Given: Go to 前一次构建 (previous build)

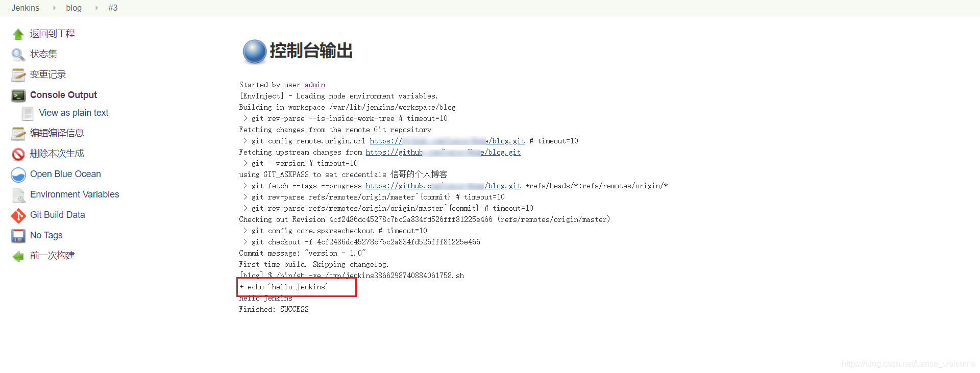Looking at the screenshot, I should (52, 256).
